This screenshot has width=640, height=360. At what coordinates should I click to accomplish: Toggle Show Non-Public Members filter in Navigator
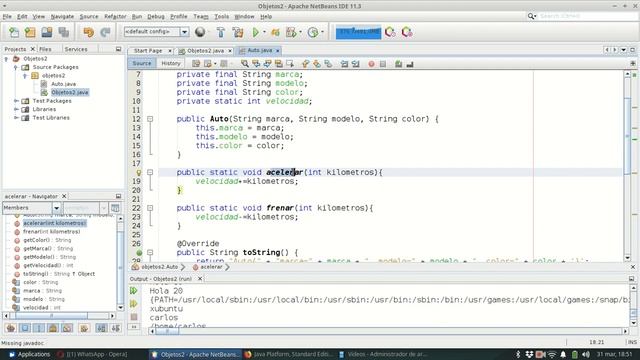pos(53,328)
